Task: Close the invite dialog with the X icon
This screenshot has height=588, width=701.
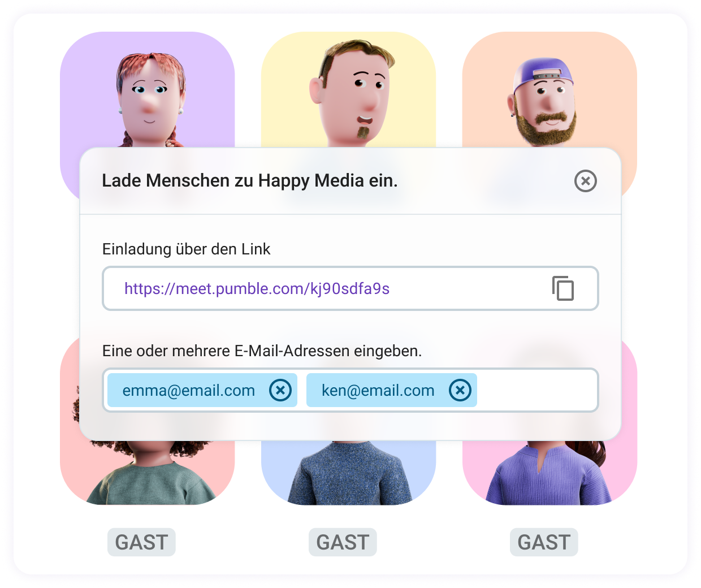Action: coord(586,181)
